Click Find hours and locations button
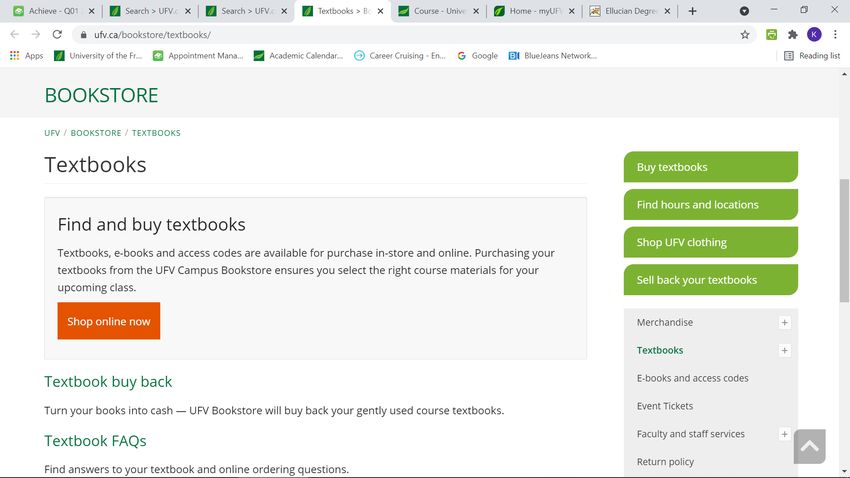The image size is (850, 478). pyautogui.click(x=711, y=204)
